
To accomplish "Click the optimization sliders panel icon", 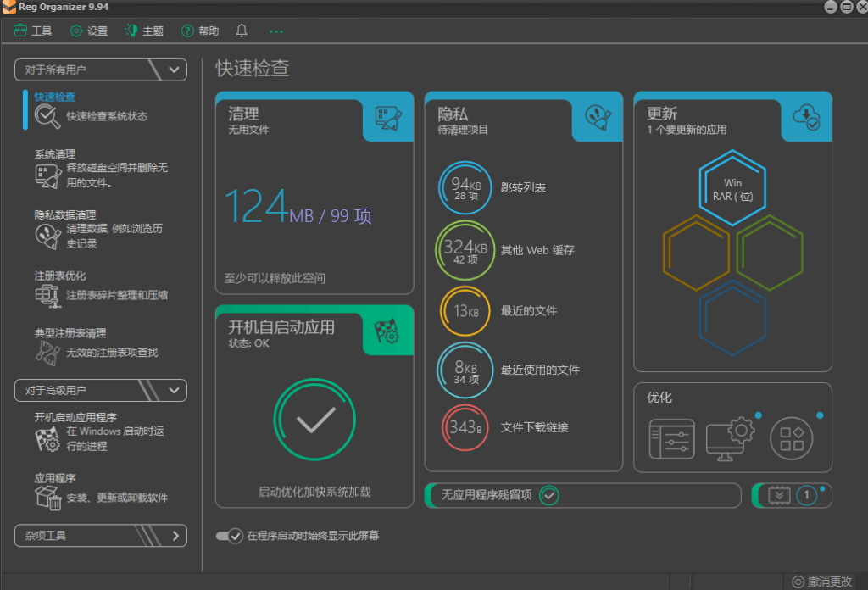I will (x=671, y=439).
